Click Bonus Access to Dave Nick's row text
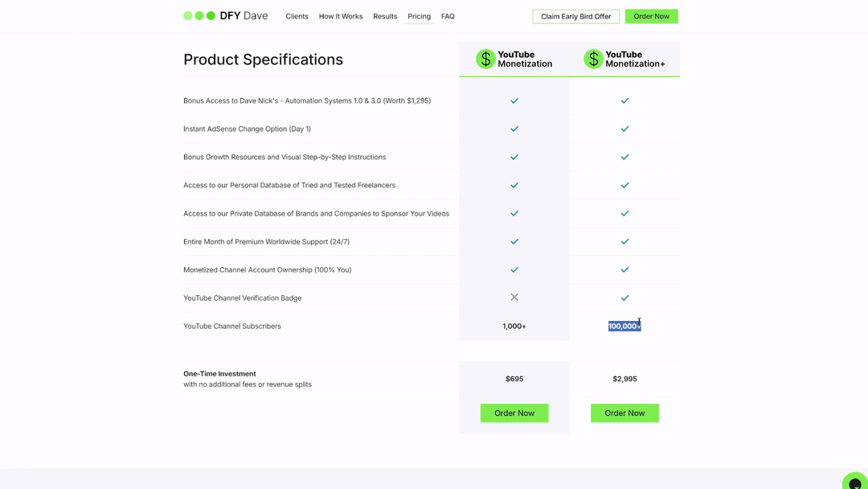Screen dimensions: 868x489 307,101
